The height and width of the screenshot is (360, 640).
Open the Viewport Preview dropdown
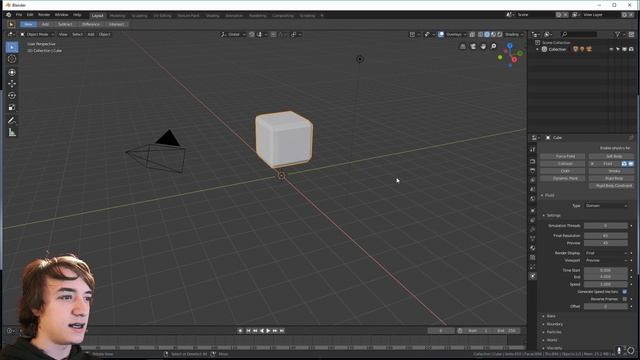click(606, 260)
